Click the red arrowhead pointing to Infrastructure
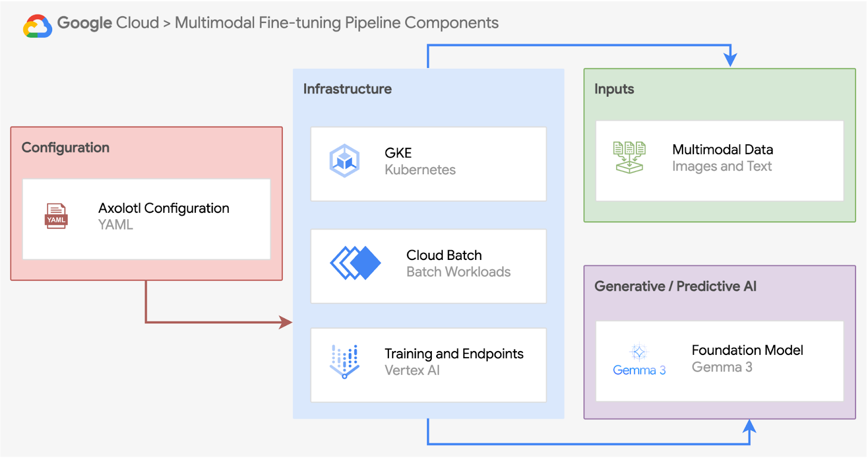The image size is (868, 458). pyautogui.click(x=285, y=322)
